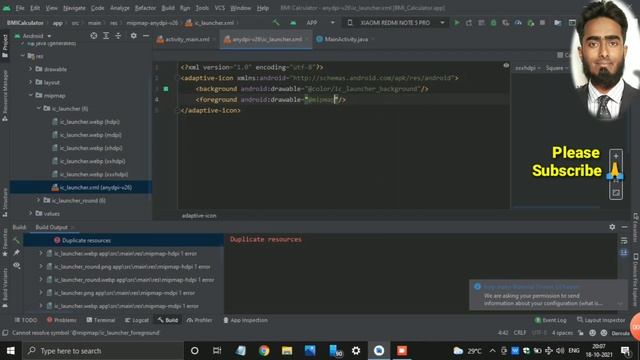The height and width of the screenshot is (360, 640).
Task: Open the Refactor menu
Action: [145, 8]
